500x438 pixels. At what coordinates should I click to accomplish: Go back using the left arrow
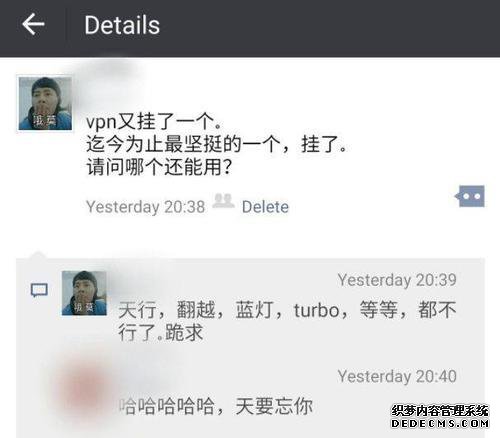click(33, 24)
